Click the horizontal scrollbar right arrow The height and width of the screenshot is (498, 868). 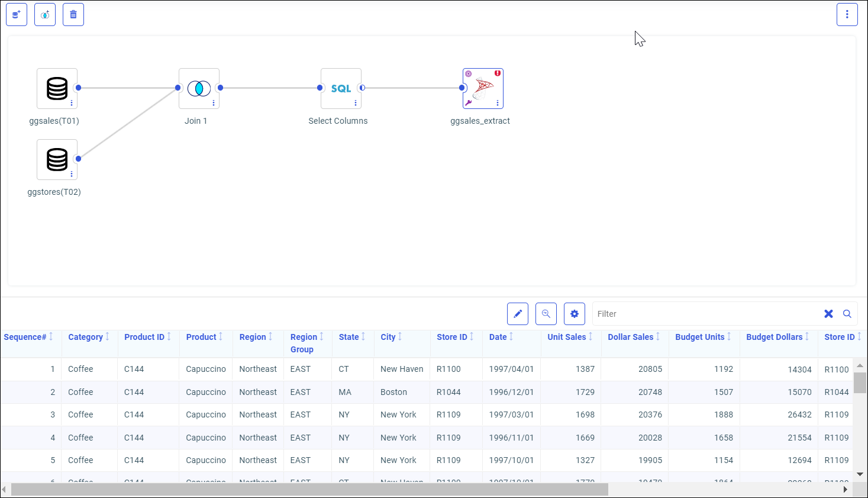[846, 490]
